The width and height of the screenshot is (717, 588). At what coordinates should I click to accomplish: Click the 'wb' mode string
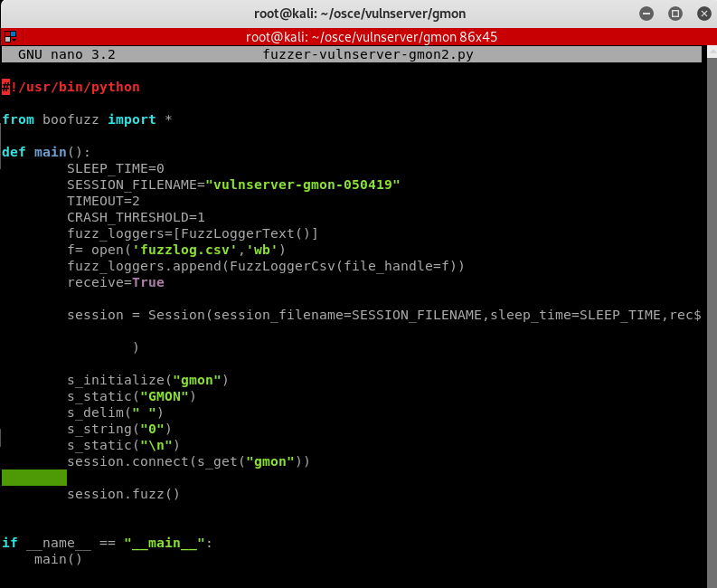pyautogui.click(x=261, y=250)
